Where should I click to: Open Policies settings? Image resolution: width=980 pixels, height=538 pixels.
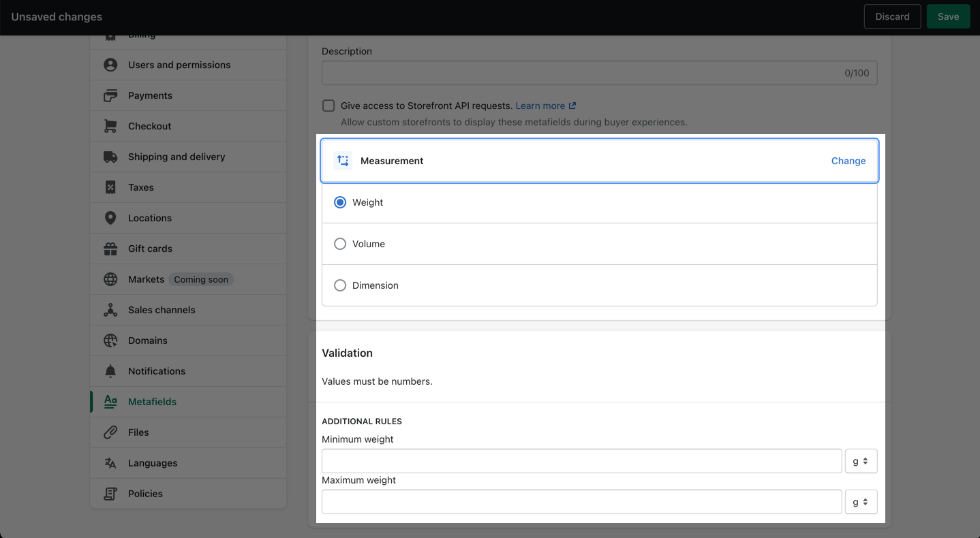pyautogui.click(x=188, y=494)
